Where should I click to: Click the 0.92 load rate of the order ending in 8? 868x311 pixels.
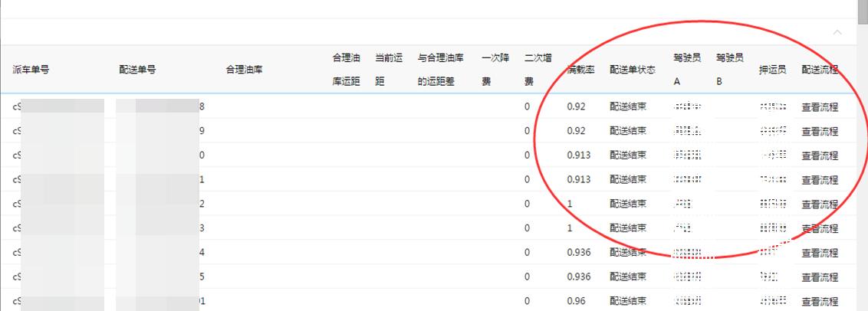pyautogui.click(x=577, y=106)
